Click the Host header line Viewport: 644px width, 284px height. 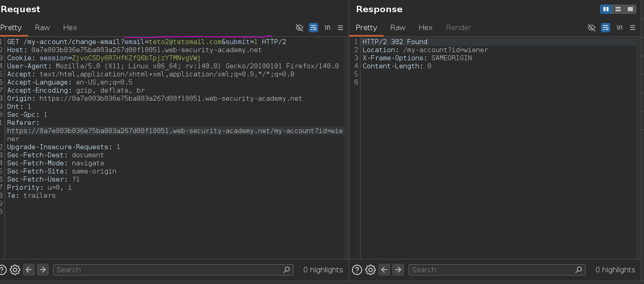[x=134, y=50]
